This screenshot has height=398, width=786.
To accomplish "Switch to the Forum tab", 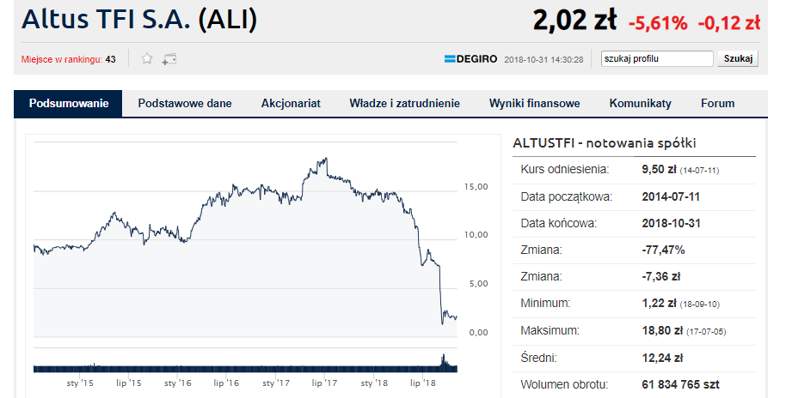I will tap(718, 103).
